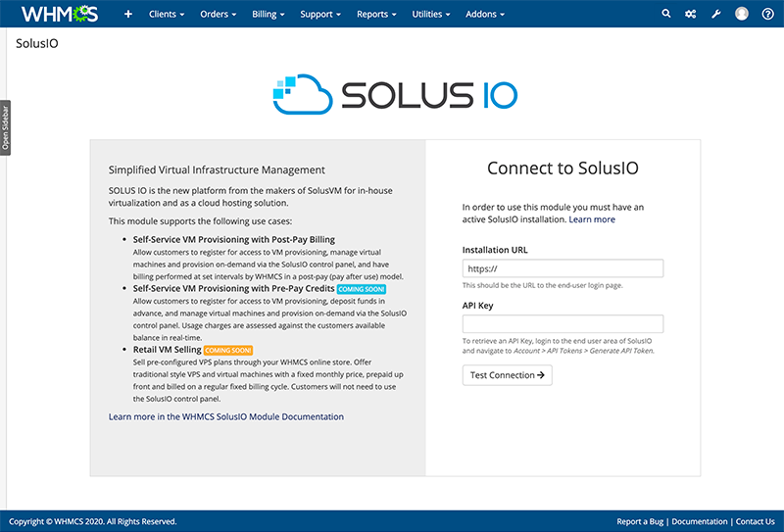This screenshot has width=784, height=532.
Task: Click the Installation URL input field
Action: pyautogui.click(x=563, y=268)
